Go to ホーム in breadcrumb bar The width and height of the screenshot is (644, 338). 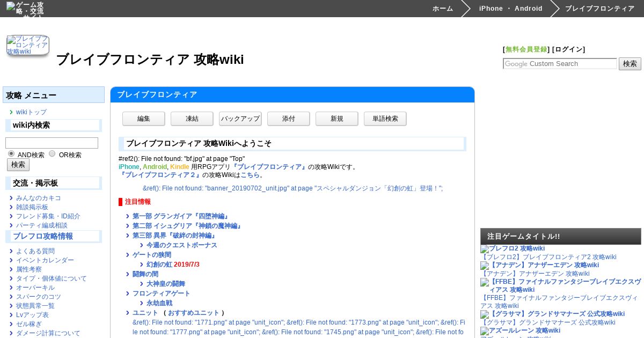pos(443,9)
